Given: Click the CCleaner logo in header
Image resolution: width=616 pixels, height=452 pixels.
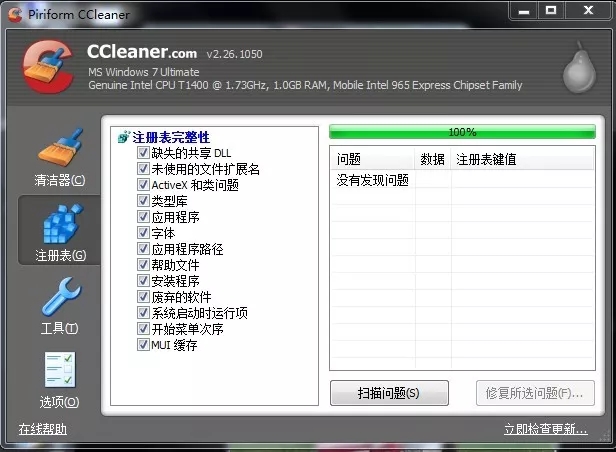Looking at the screenshot, I should (x=49, y=67).
